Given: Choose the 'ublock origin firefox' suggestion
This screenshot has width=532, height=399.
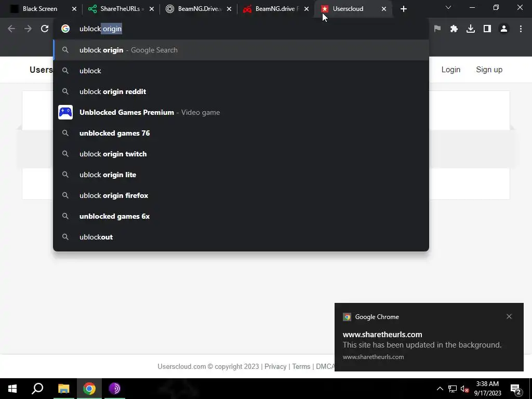Looking at the screenshot, I should point(241,195).
